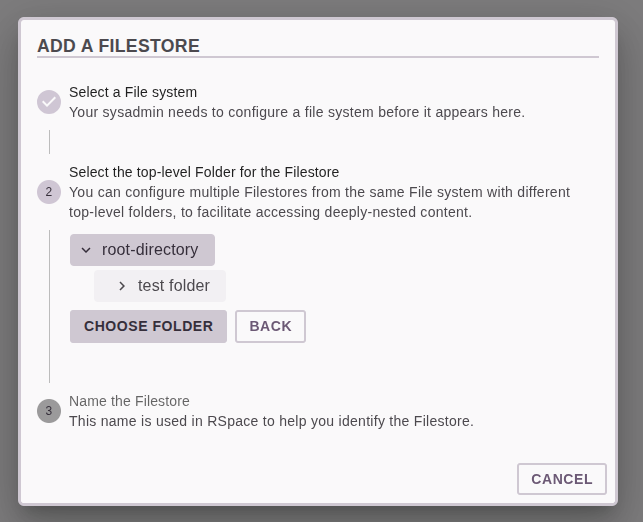The height and width of the screenshot is (522, 643).
Task: Open the 'Name the Filestore' step heading
Action: pos(129,401)
